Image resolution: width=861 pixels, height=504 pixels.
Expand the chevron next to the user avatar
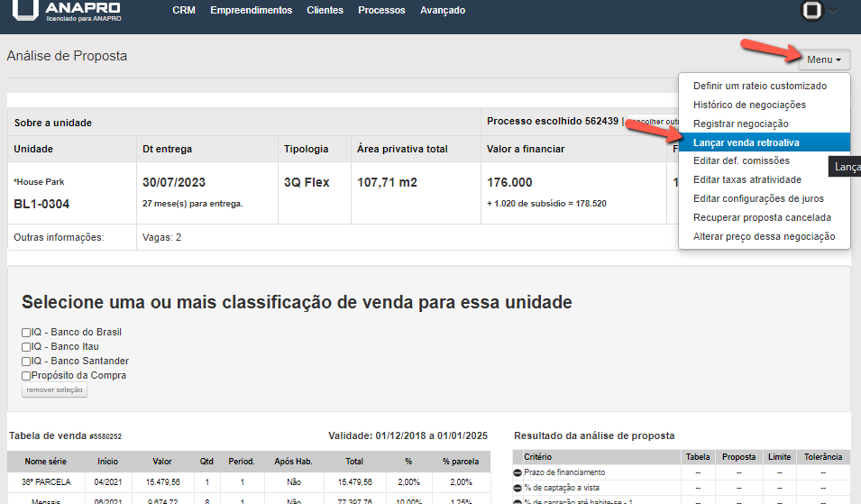pyautogui.click(x=832, y=11)
